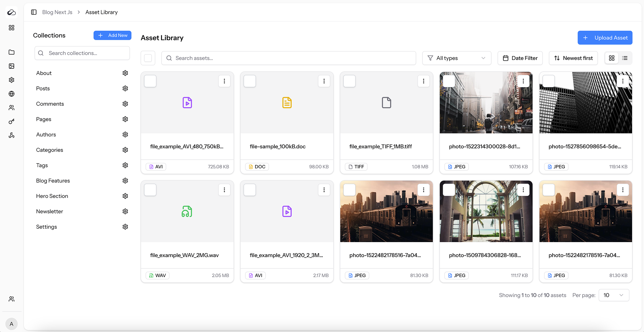
Task: Switch to list view layout
Action: (625, 58)
